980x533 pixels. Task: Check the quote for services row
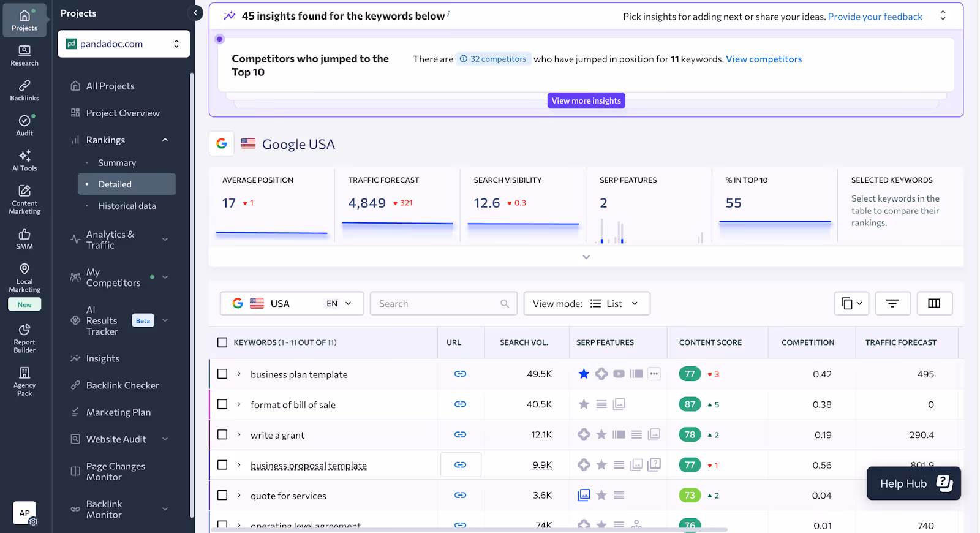pos(222,495)
